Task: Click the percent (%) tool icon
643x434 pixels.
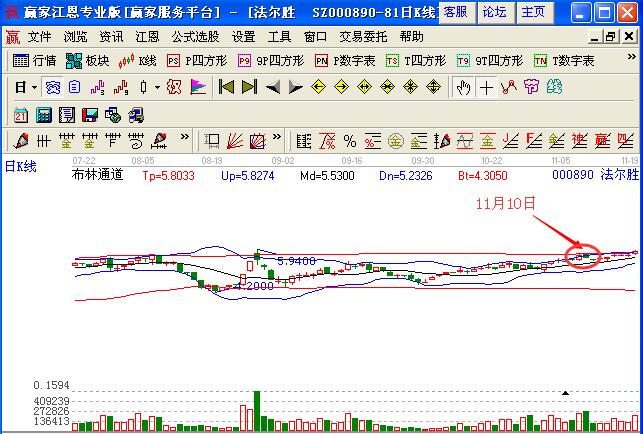Action: click(349, 140)
